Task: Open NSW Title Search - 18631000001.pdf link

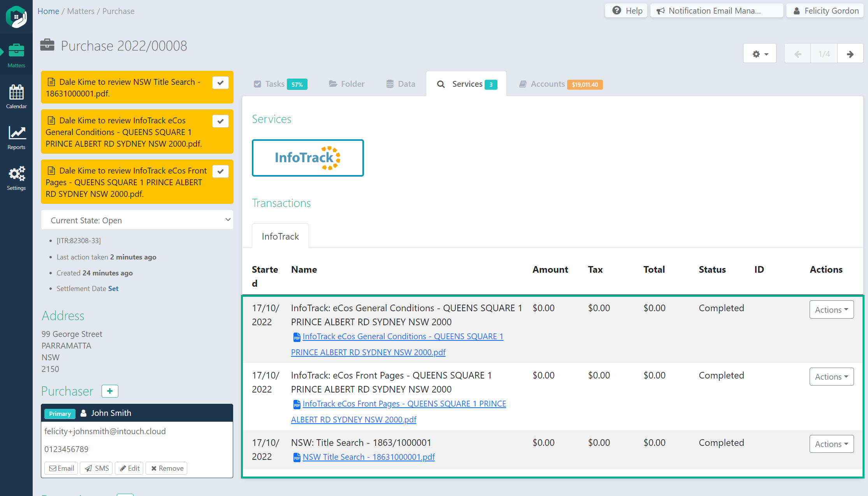Action: 369,457
